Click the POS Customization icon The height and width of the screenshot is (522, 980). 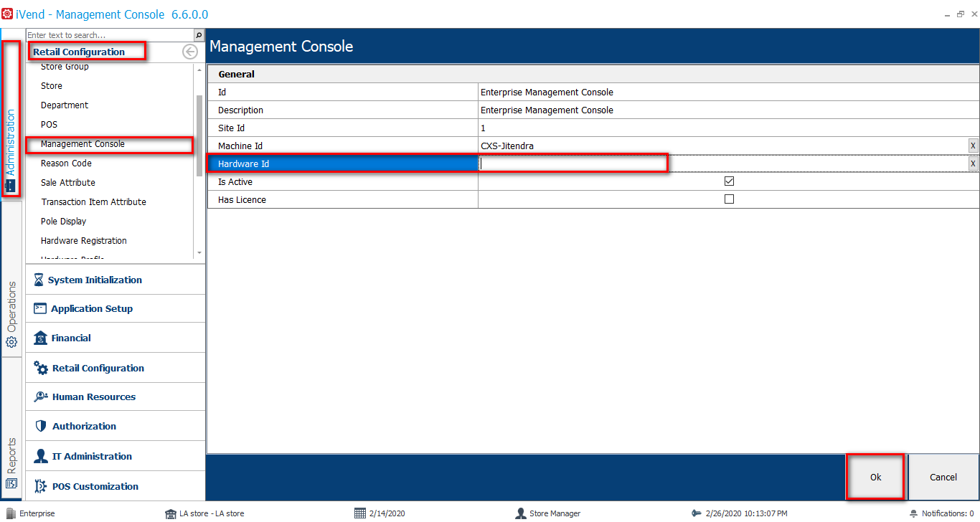(x=41, y=486)
